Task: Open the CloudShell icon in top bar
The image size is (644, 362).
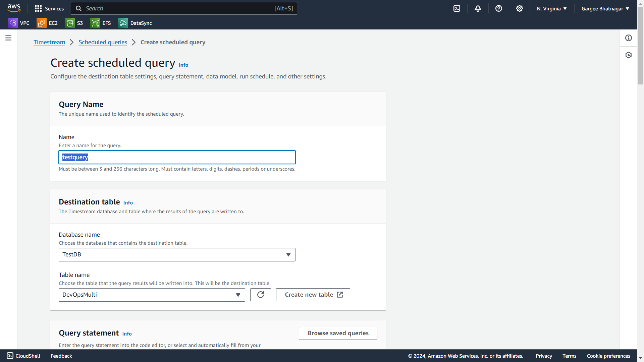Action: point(457,8)
